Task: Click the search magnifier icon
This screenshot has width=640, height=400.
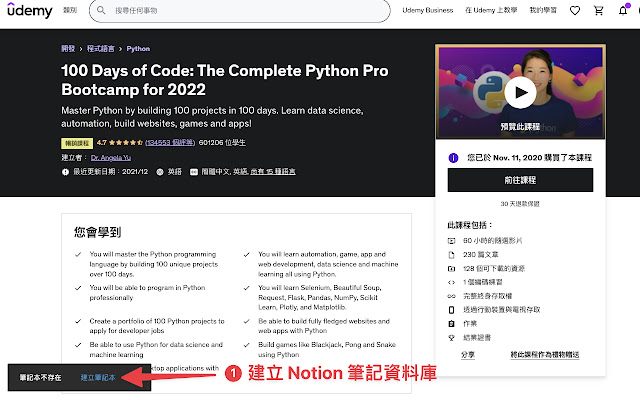Action: coord(101,10)
